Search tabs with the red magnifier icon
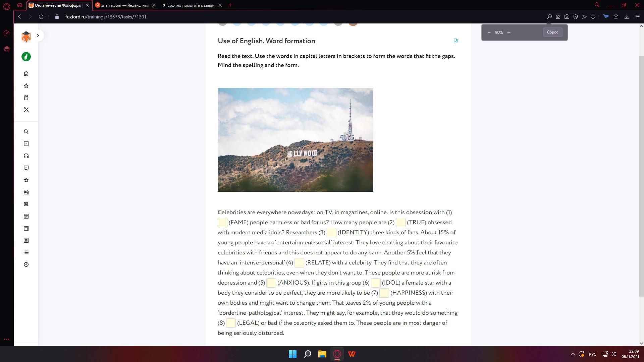 [597, 5]
